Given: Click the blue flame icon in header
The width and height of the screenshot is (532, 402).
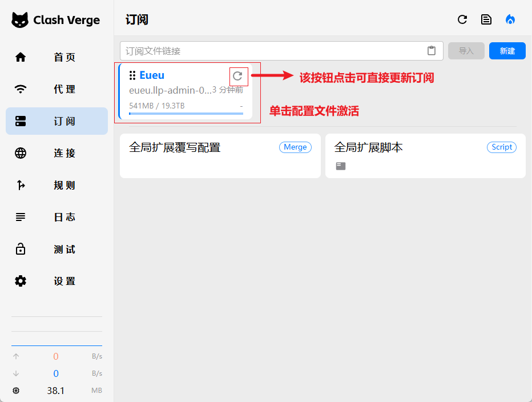Looking at the screenshot, I should (510, 20).
